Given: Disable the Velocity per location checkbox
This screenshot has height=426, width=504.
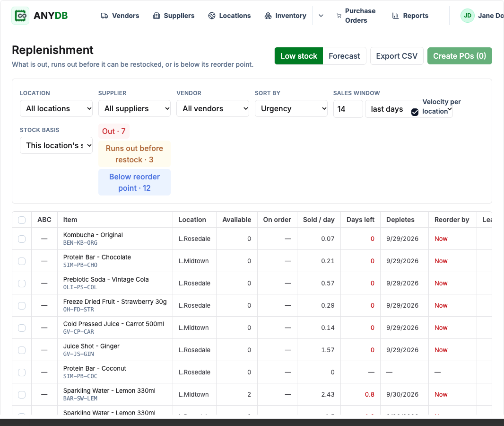Looking at the screenshot, I should pos(415,112).
